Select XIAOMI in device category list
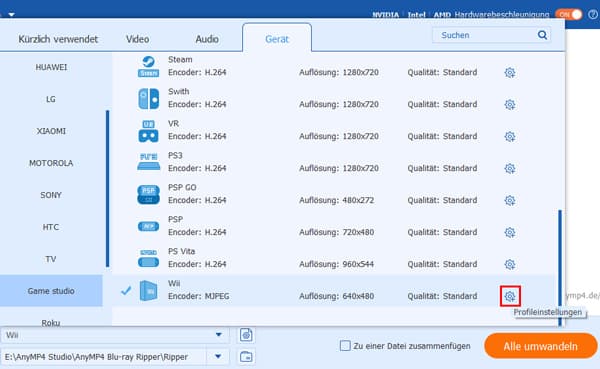Screen dimensions: 600x369 click(x=51, y=131)
